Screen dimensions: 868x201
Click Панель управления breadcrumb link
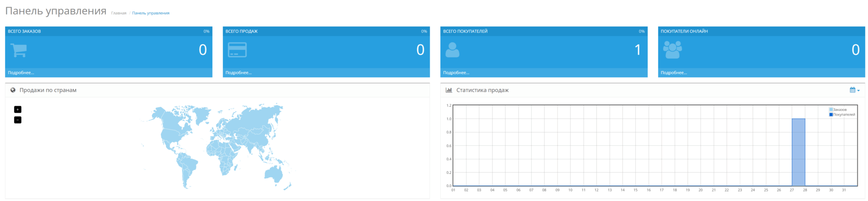pyautogui.click(x=151, y=13)
